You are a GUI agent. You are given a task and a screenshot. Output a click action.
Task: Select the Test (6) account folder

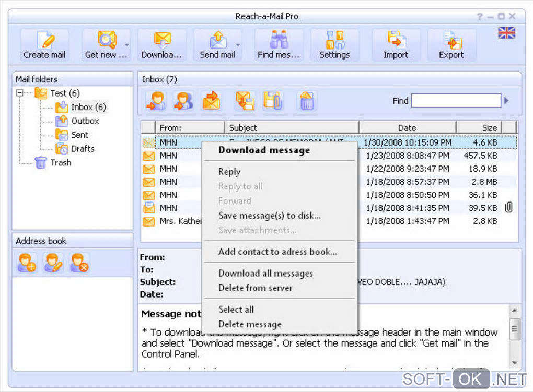point(65,93)
